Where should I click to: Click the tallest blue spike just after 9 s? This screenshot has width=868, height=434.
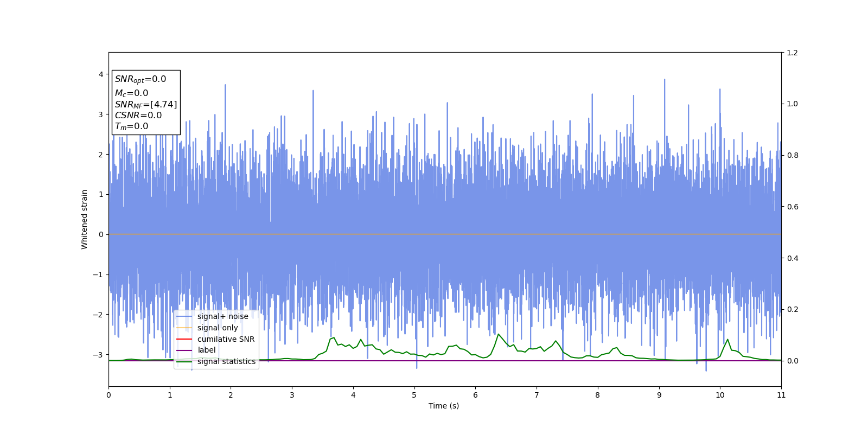(x=664, y=80)
